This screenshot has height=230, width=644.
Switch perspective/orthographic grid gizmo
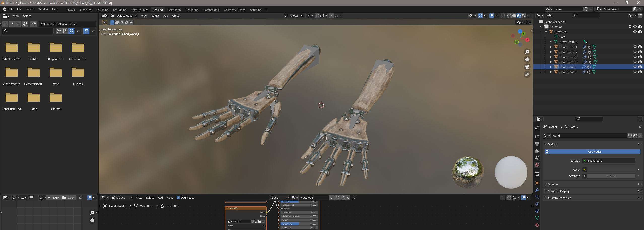pos(527,74)
